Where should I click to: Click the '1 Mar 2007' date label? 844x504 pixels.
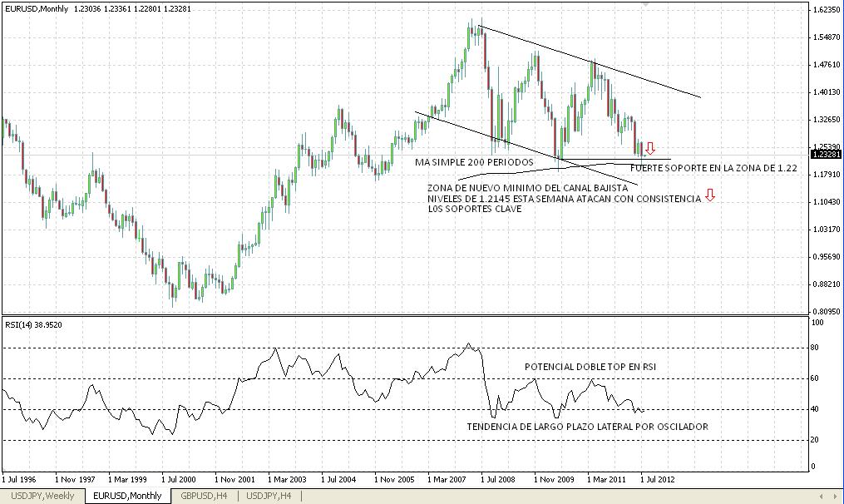coord(447,479)
